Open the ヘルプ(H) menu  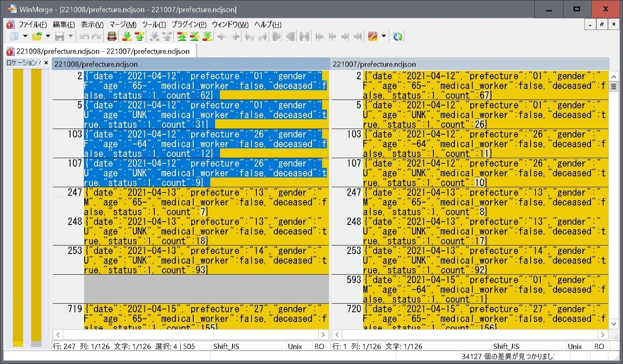pyautogui.click(x=268, y=24)
